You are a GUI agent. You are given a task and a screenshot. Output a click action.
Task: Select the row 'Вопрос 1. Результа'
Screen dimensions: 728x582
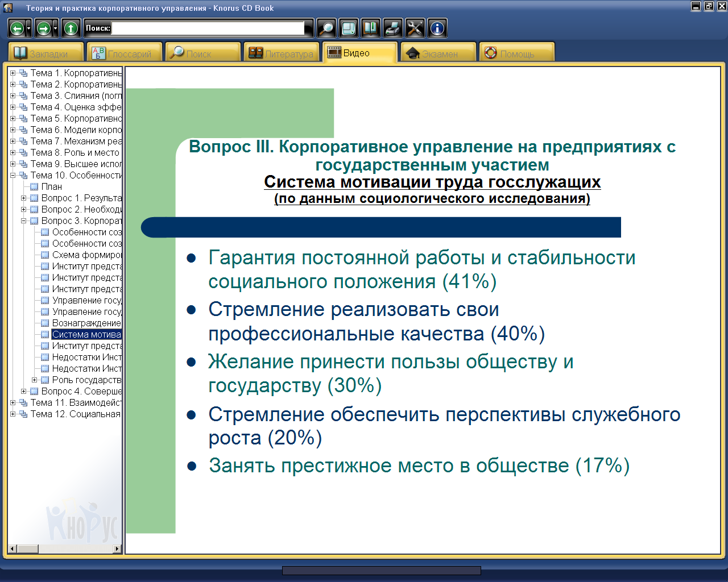pyautogui.click(x=81, y=198)
